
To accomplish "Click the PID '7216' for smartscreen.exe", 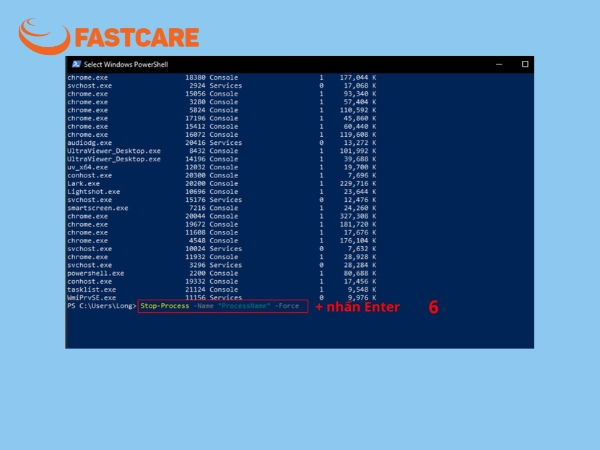I will point(197,208).
